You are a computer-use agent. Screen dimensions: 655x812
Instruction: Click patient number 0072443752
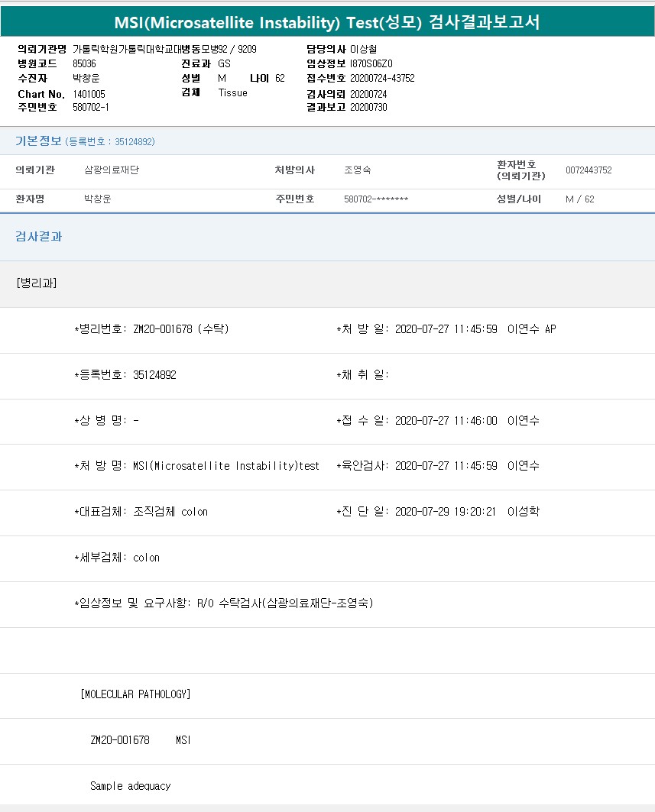[589, 170]
